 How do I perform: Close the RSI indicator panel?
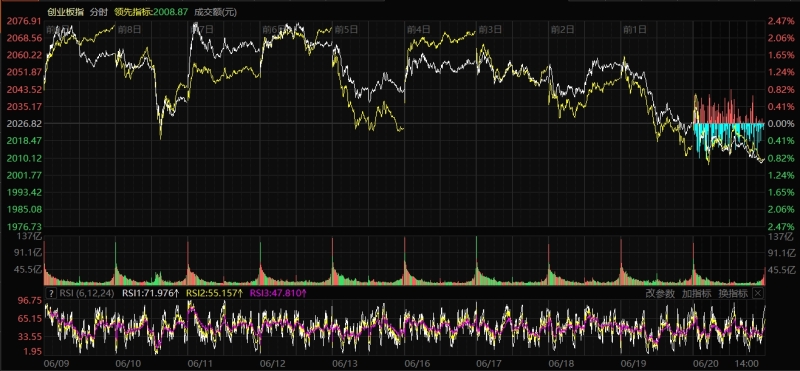tap(758, 293)
